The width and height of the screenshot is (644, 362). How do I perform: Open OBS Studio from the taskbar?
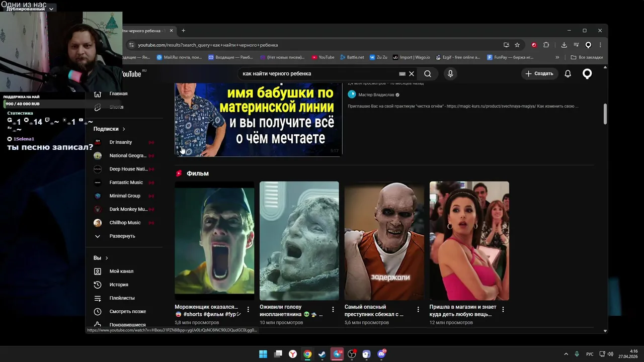tap(352, 354)
